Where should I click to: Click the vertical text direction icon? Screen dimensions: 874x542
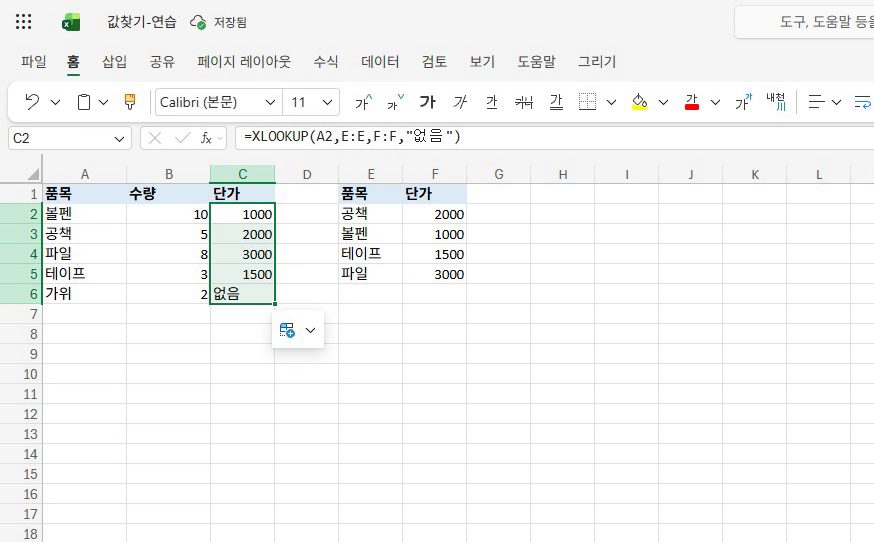click(x=776, y=102)
